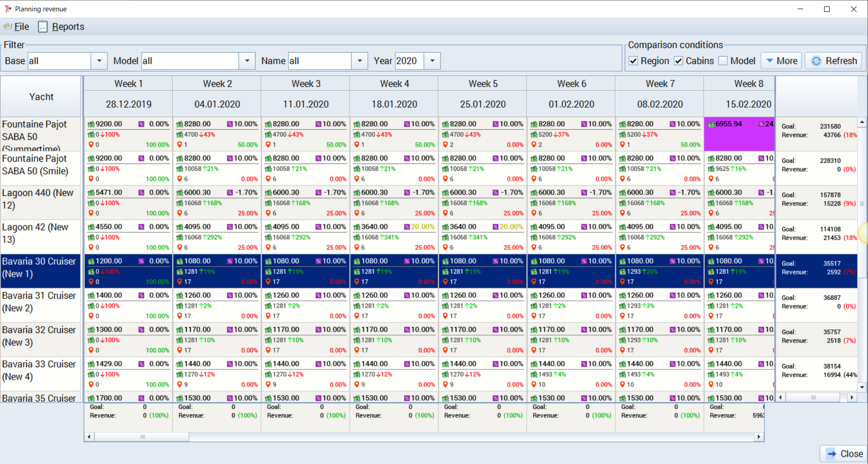Click price icon for Lagoon 440 Week 3
The image size is (868, 464).
268,193
